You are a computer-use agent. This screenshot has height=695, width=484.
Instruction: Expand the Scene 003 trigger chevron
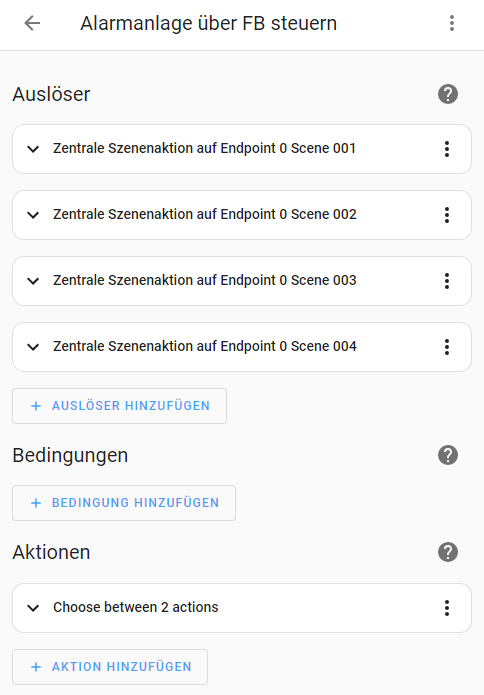(x=33, y=281)
